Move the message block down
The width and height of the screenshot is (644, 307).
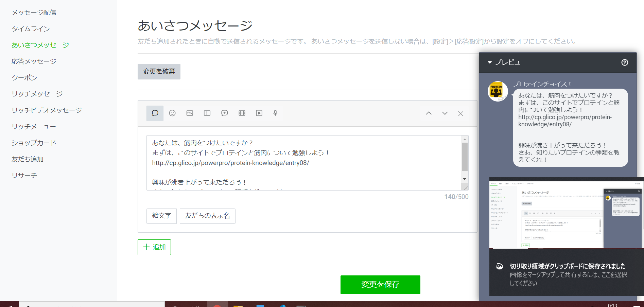(445, 113)
